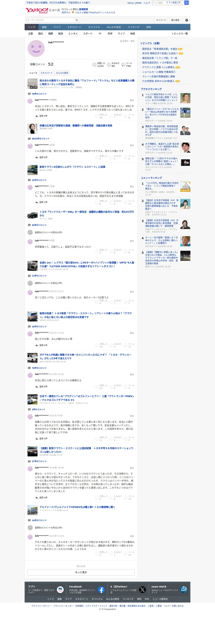The width and height of the screenshot is (215, 644).
Task: Open the topic 国民民主「若者減税法案」を提出
Action: [x=160, y=49]
